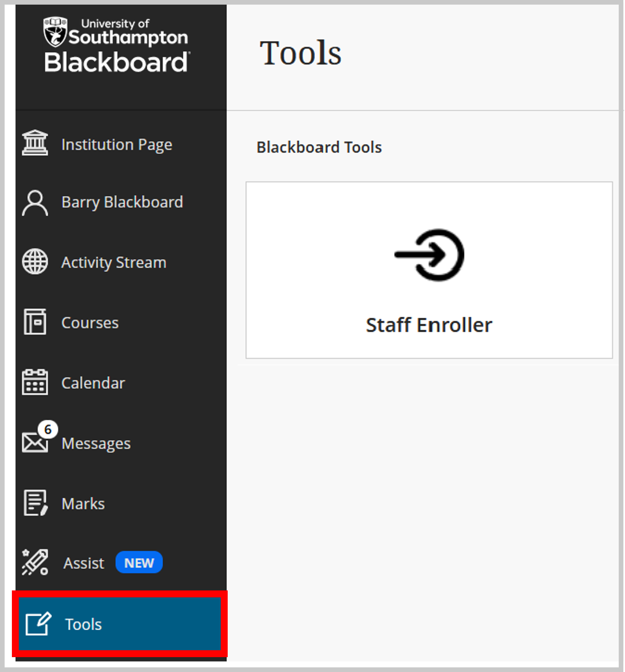625x672 pixels.
Task: Click the Staff Enroller label
Action: coord(429,325)
